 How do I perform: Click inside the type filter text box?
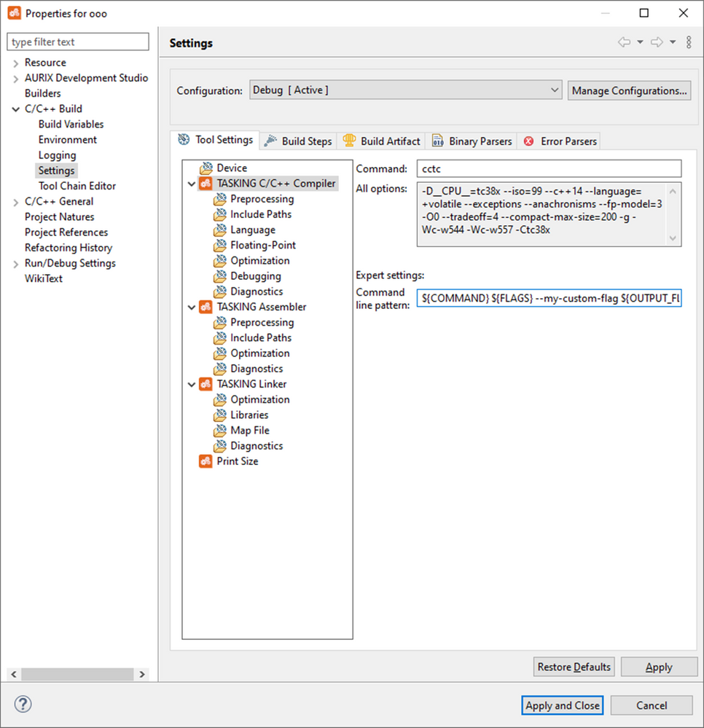coord(77,42)
